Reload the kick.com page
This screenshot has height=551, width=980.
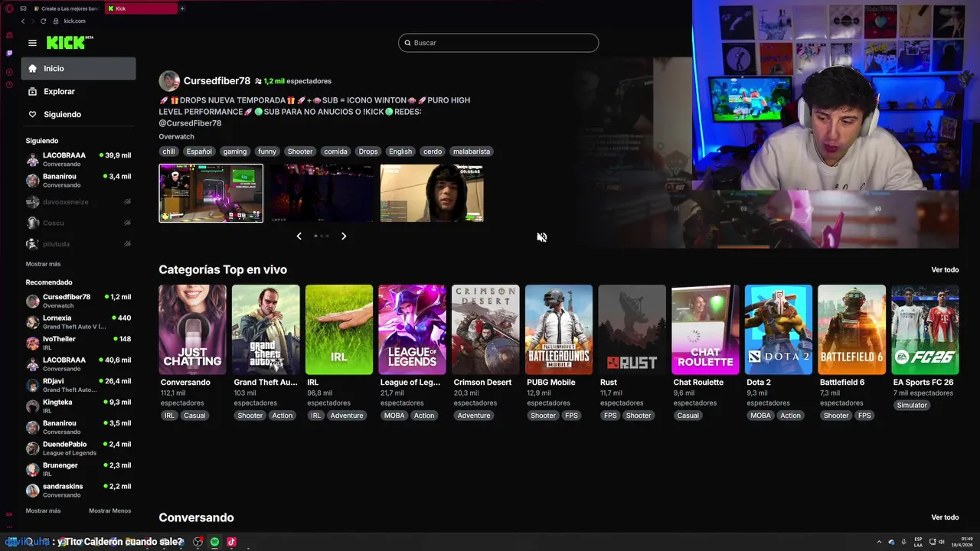pyautogui.click(x=43, y=21)
